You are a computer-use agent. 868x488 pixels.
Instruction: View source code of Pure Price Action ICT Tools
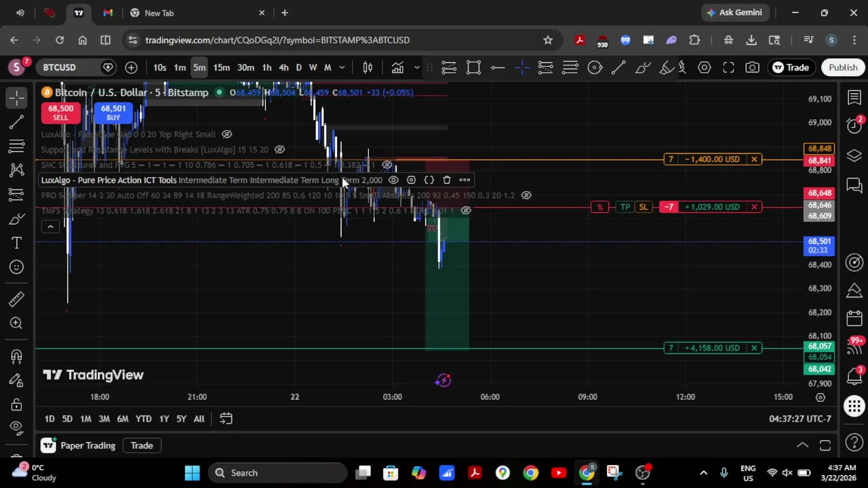click(429, 180)
